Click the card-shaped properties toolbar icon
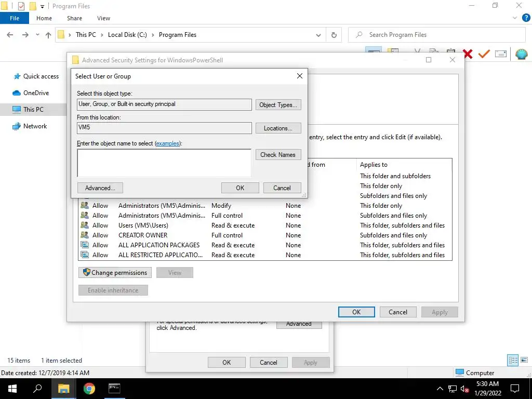Viewport: 532px width, 399px height. tap(501, 54)
